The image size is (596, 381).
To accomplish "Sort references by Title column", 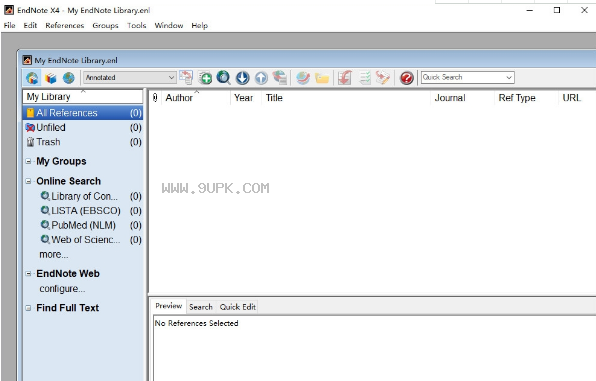I will [x=346, y=98].
